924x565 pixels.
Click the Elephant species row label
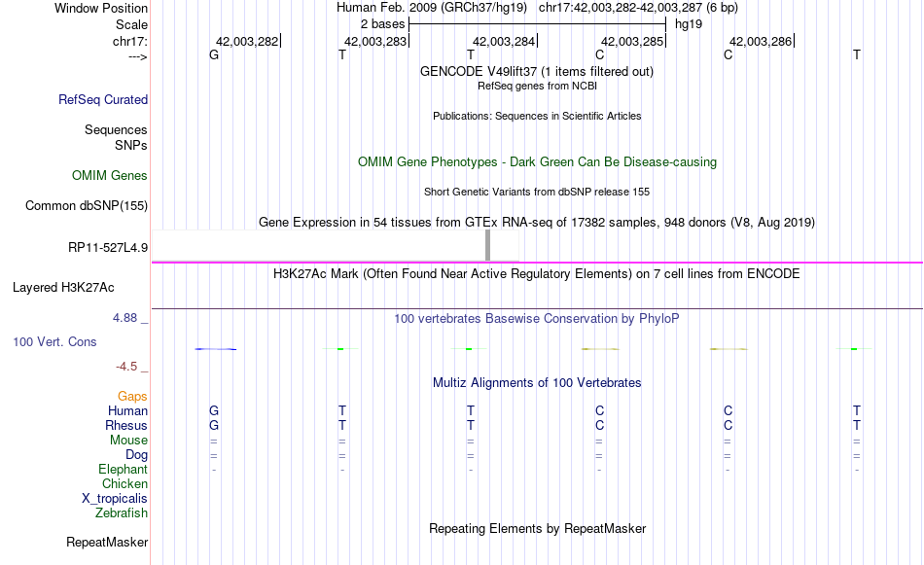[x=123, y=470]
